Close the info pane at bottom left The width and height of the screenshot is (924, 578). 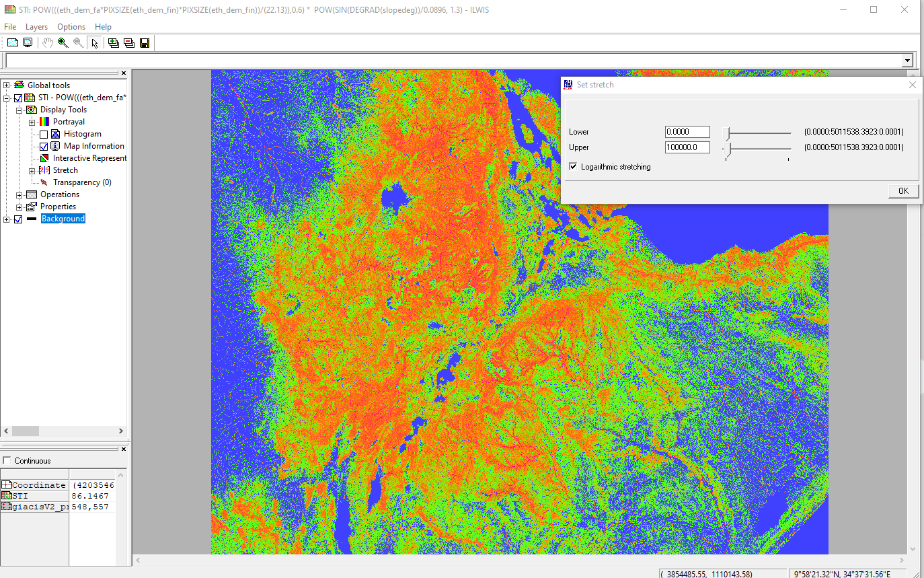pyautogui.click(x=124, y=449)
